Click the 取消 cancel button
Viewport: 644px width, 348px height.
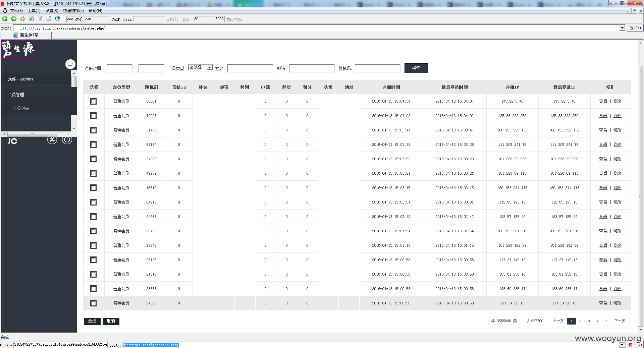[x=111, y=321]
